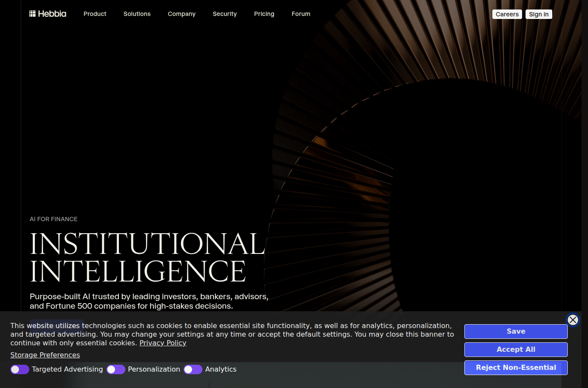
Task: Click the 'Purpose-built AI trusted' tagline text
Action: point(149,301)
